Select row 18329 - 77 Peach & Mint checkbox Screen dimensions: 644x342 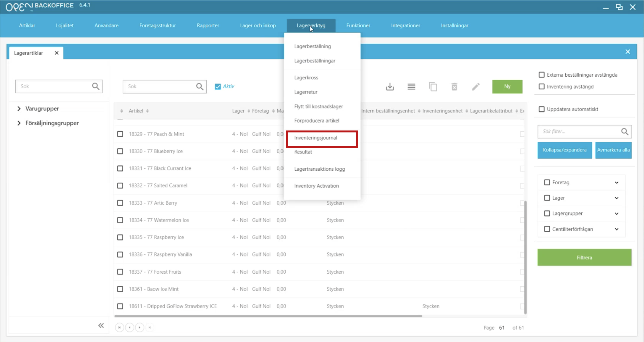120,134
